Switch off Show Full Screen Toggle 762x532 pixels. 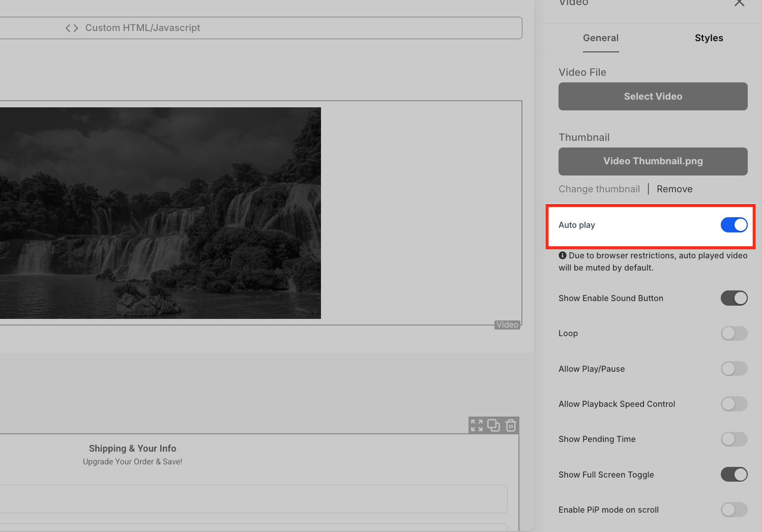(734, 475)
